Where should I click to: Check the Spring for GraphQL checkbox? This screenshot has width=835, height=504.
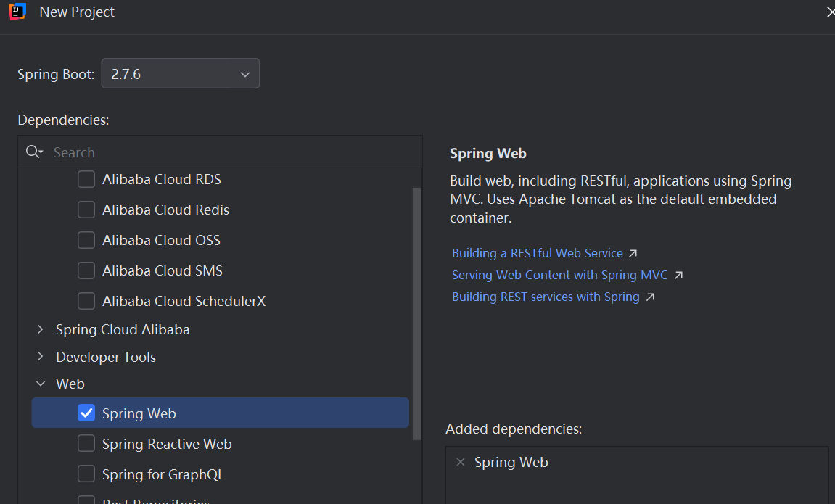[86, 474]
